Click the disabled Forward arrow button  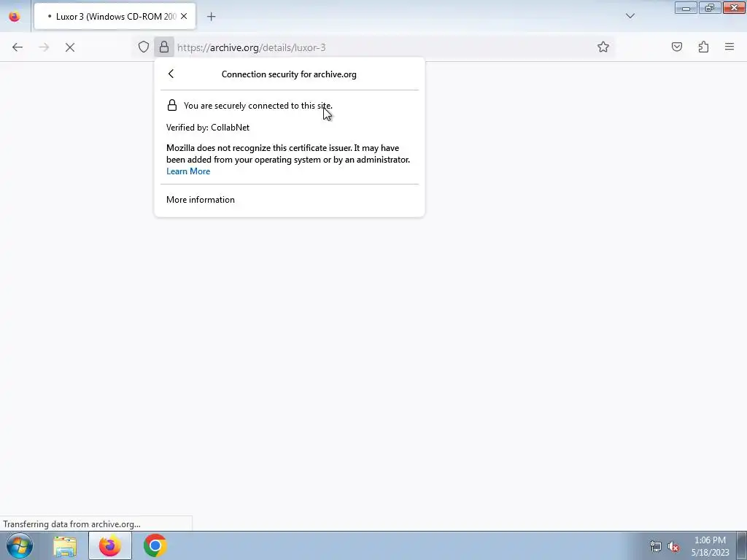pyautogui.click(x=44, y=47)
